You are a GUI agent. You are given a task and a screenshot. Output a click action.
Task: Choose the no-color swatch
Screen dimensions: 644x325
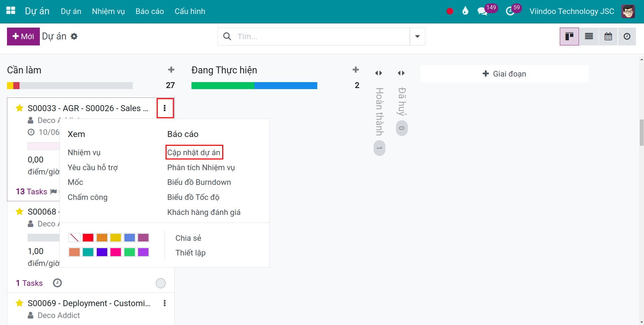[74, 238]
